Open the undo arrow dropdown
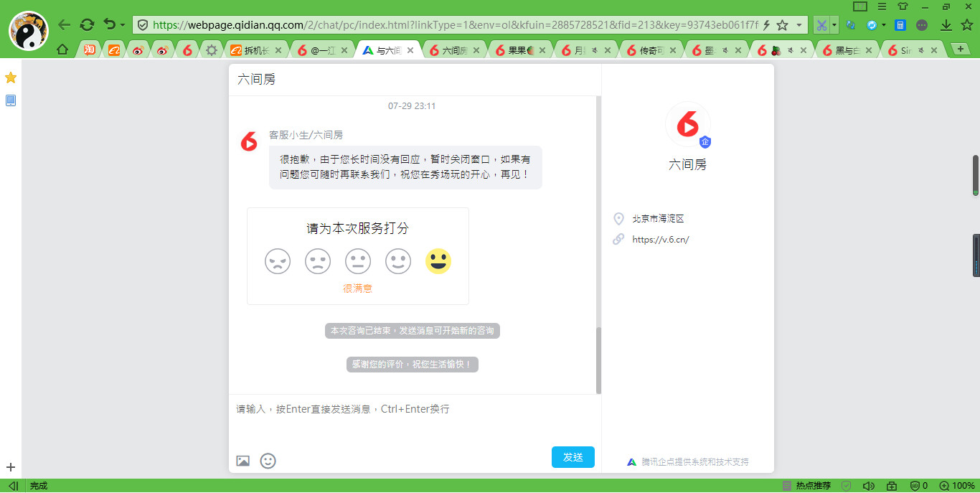The image size is (980, 493). pyautogui.click(x=123, y=26)
